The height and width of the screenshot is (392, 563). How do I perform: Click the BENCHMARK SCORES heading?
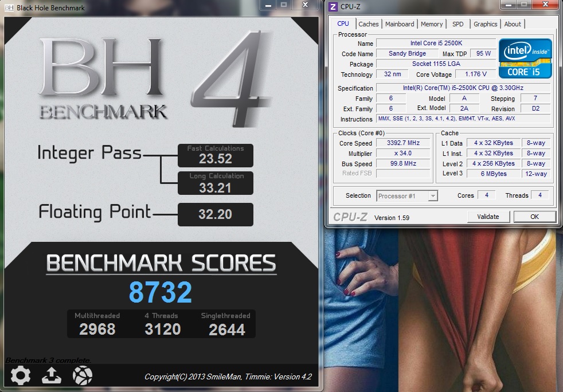pos(161,263)
